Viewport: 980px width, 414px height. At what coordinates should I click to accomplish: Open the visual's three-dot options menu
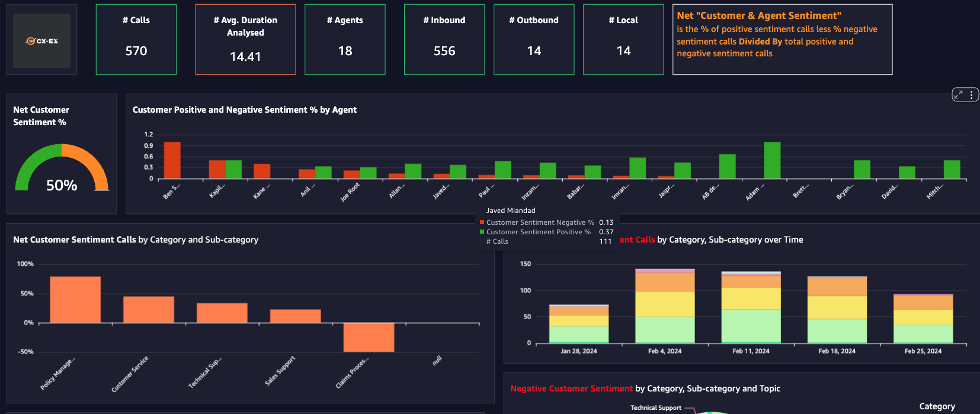(x=972, y=94)
